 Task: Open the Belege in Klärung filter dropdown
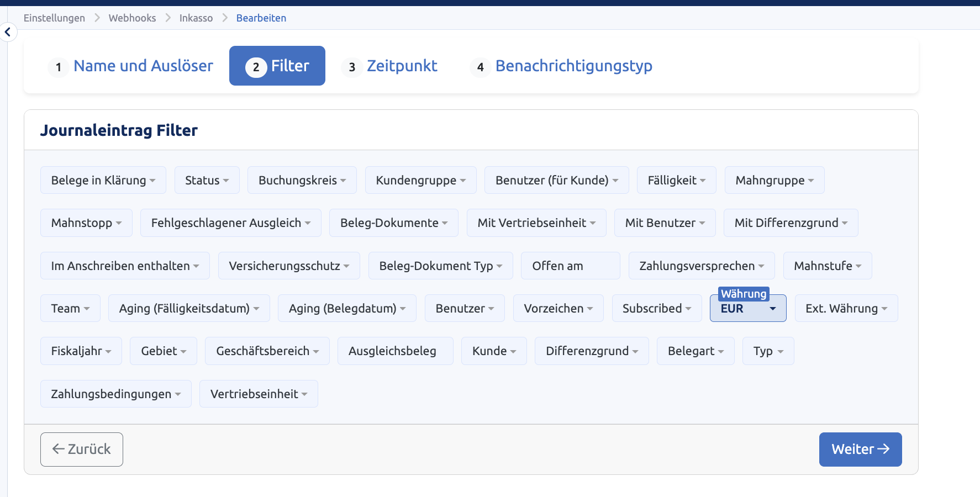coord(103,180)
